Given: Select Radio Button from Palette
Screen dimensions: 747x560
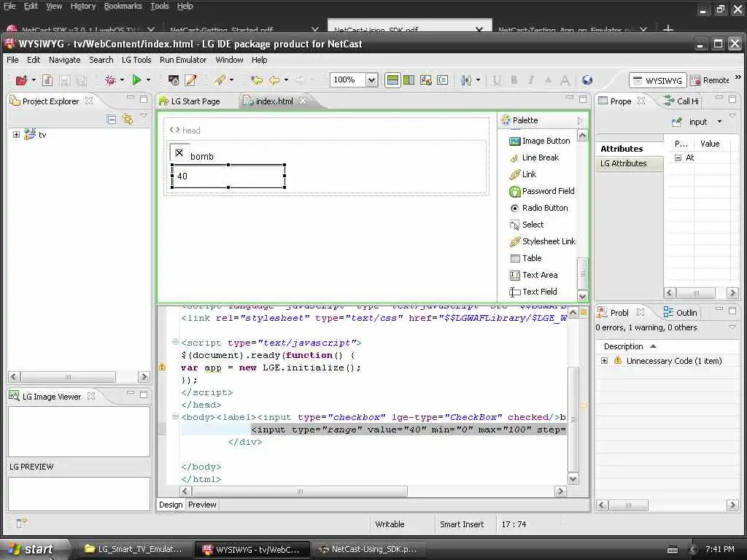Looking at the screenshot, I should [x=539, y=208].
